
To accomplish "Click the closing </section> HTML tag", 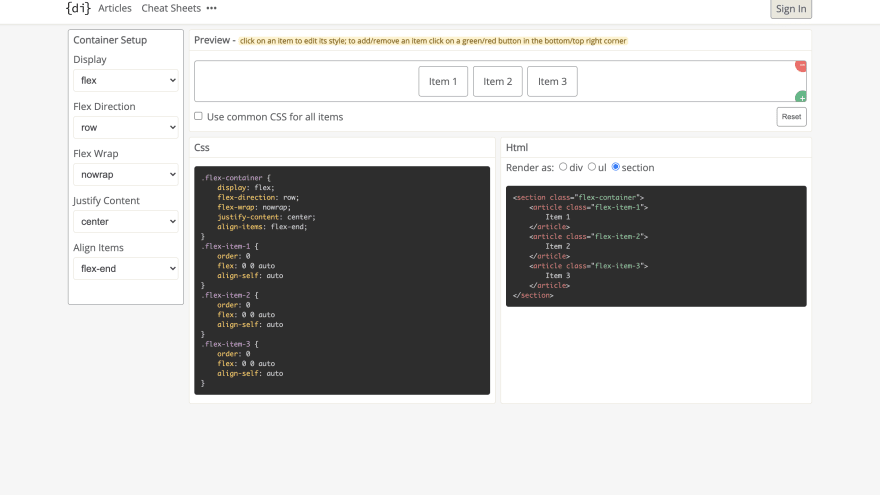I will pos(533,295).
